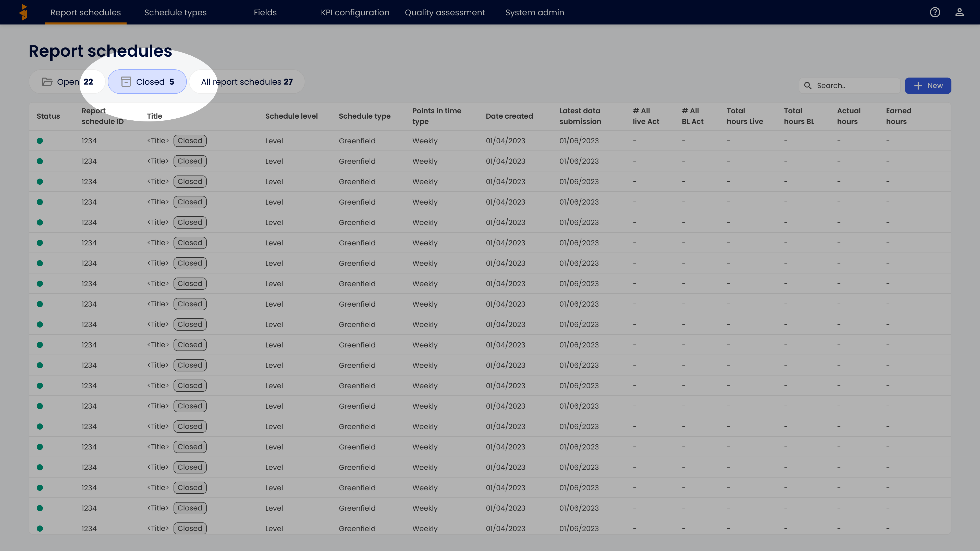Click the plus icon on the New button
Image resolution: width=980 pixels, height=551 pixels.
point(918,85)
